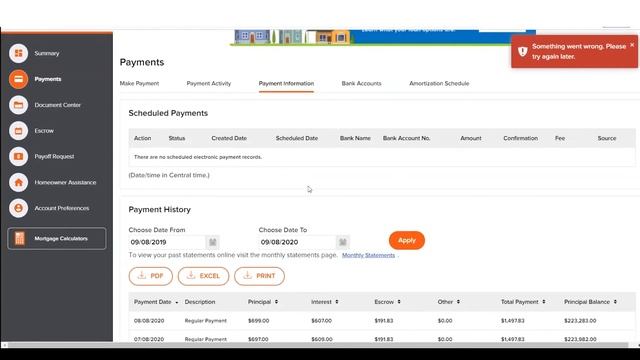Click the house banner image
The width and height of the screenshot is (640, 360).
point(292,37)
